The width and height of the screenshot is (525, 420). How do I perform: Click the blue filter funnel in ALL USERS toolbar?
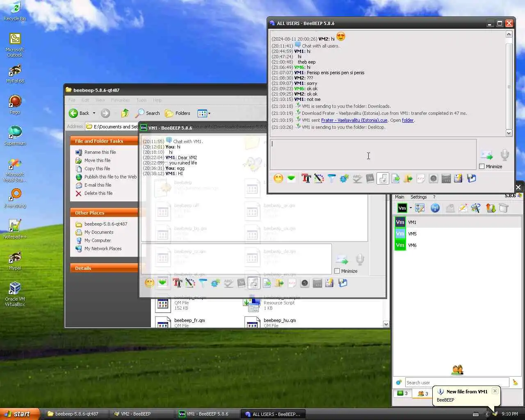[x=331, y=178]
